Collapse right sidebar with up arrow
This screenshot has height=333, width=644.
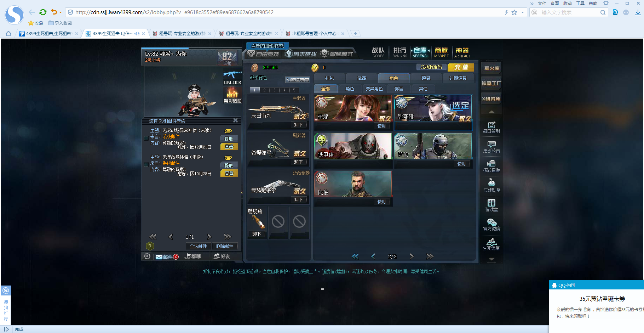coord(491,112)
